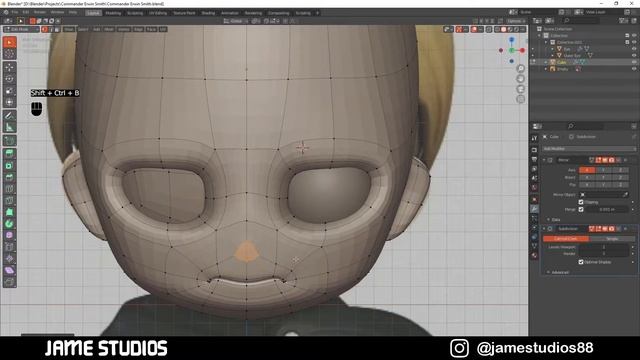Select the Select Box tool
The image size is (640, 360).
pos(9,42)
